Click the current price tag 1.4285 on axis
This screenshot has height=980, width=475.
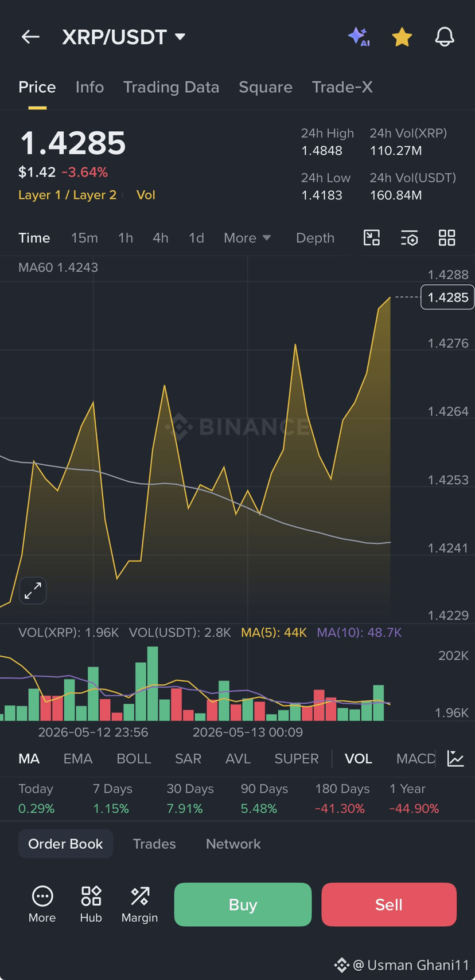[447, 297]
